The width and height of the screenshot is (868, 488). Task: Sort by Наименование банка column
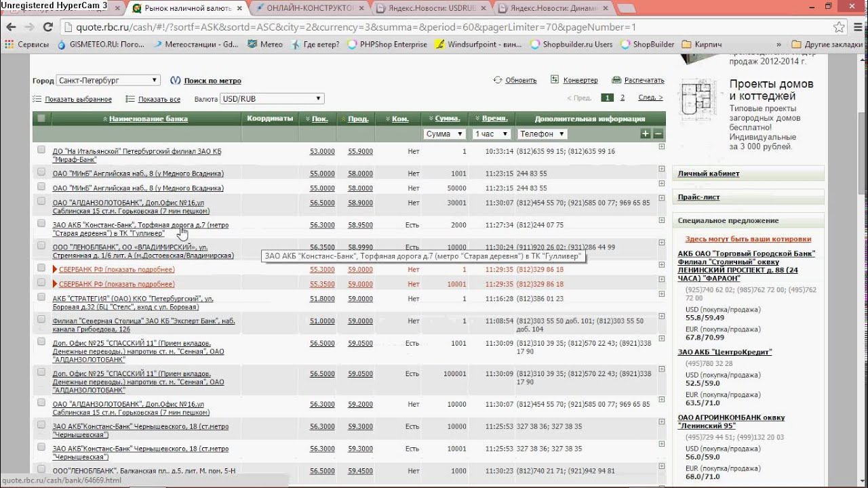(x=148, y=119)
